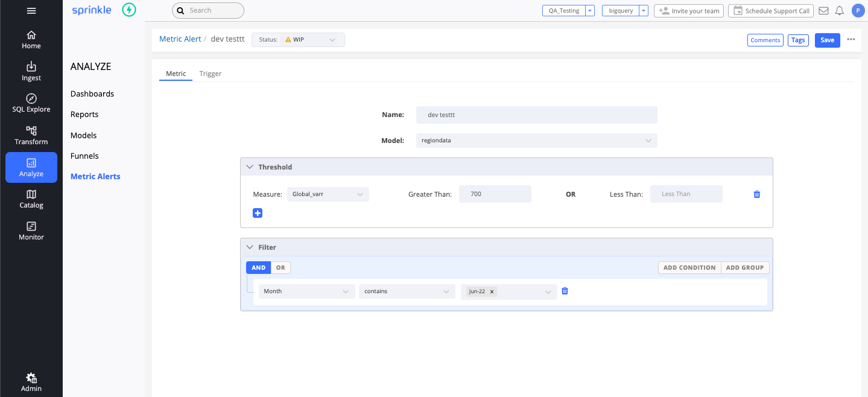
Task: Open the Month field dropdown
Action: coord(306,291)
